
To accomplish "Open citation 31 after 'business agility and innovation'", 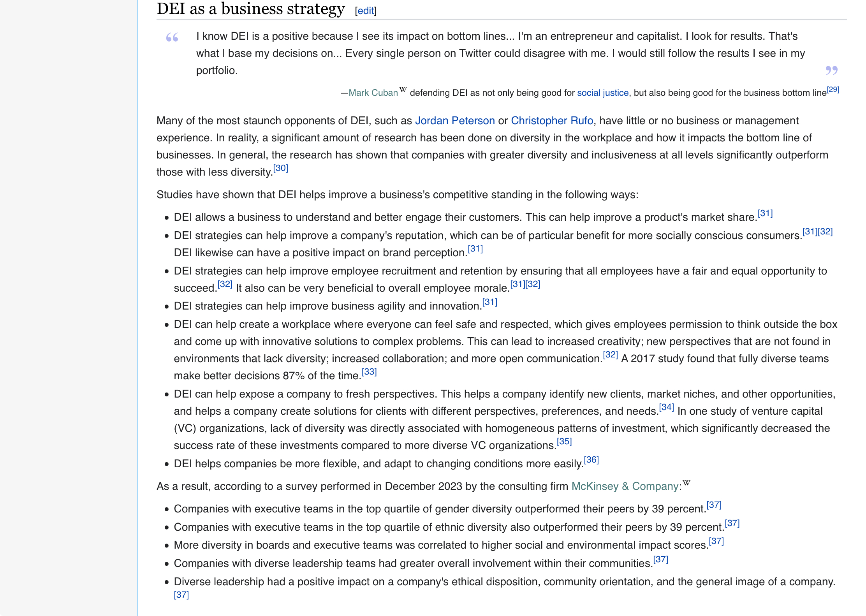I will coord(490,302).
